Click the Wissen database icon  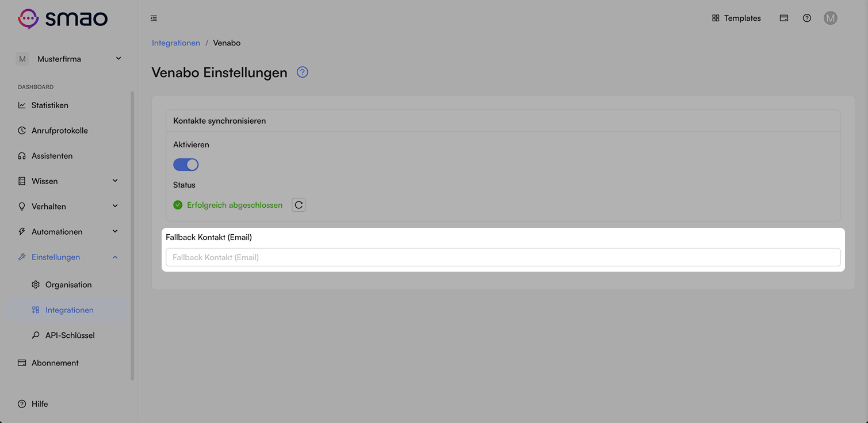[22, 181]
